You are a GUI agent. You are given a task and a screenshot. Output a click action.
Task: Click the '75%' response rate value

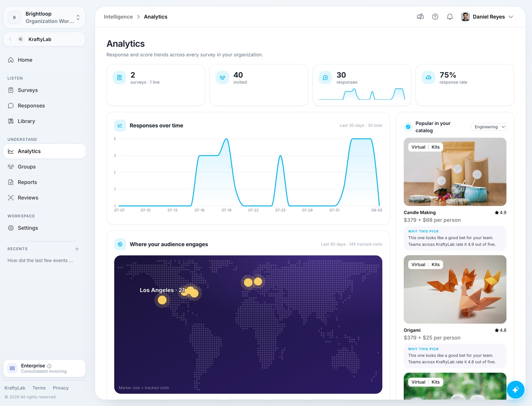tap(448, 75)
